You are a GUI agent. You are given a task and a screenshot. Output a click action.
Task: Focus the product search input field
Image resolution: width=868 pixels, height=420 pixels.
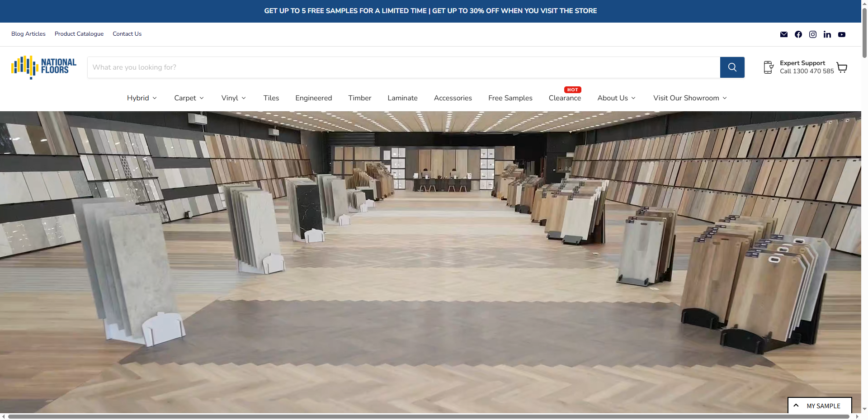(403, 67)
